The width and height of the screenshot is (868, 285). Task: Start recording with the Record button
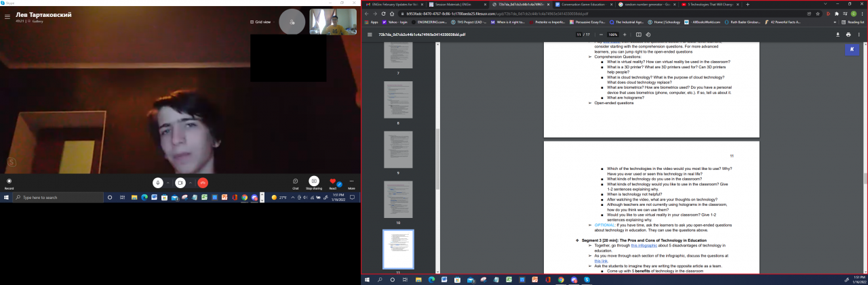(x=9, y=181)
